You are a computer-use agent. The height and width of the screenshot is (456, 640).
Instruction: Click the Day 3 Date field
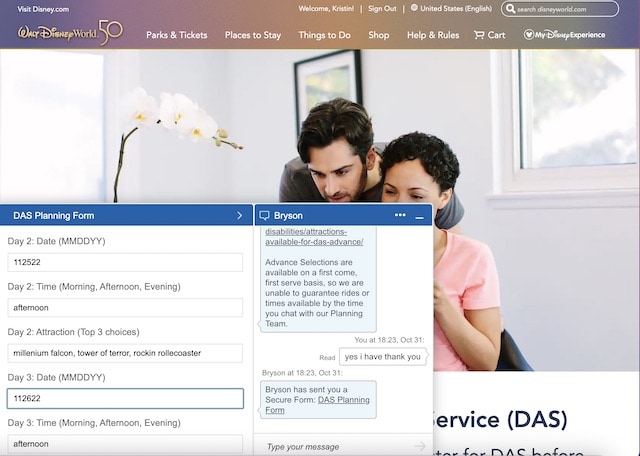[x=125, y=398]
